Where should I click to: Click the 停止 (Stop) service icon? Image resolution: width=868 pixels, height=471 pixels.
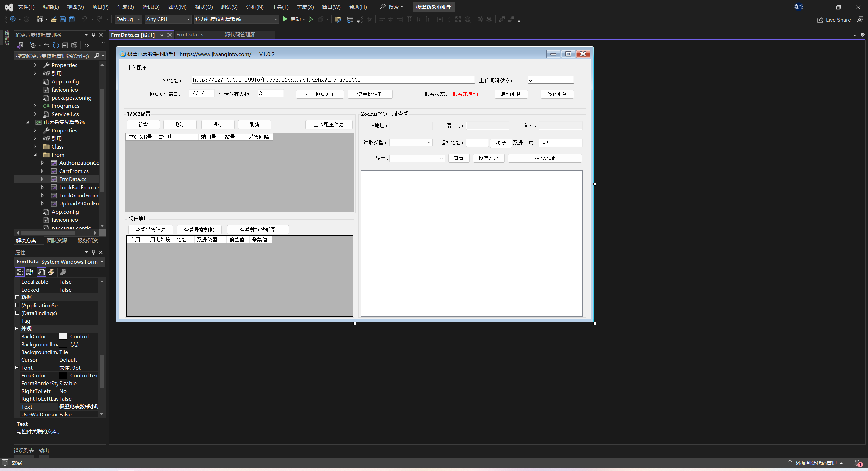pyautogui.click(x=555, y=93)
